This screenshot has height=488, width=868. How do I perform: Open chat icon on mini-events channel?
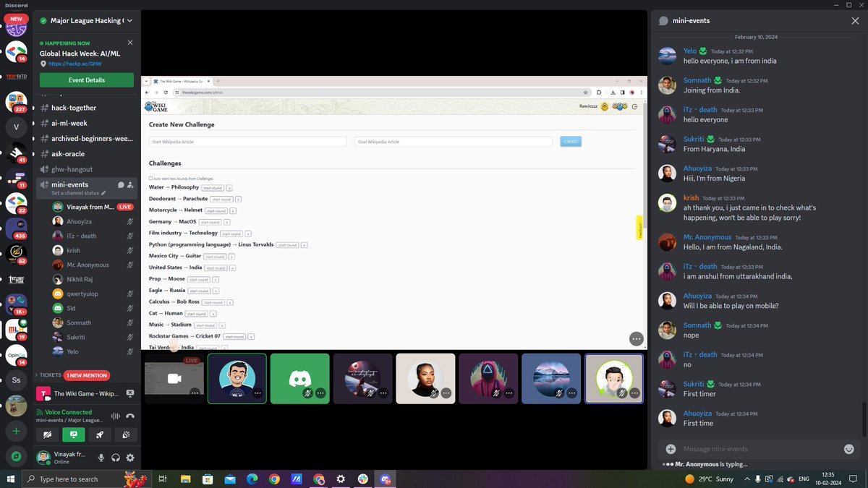tap(121, 185)
